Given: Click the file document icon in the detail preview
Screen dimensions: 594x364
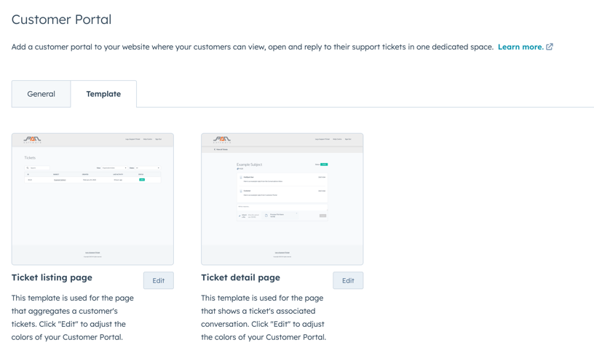Looking at the screenshot, I should (x=266, y=215).
